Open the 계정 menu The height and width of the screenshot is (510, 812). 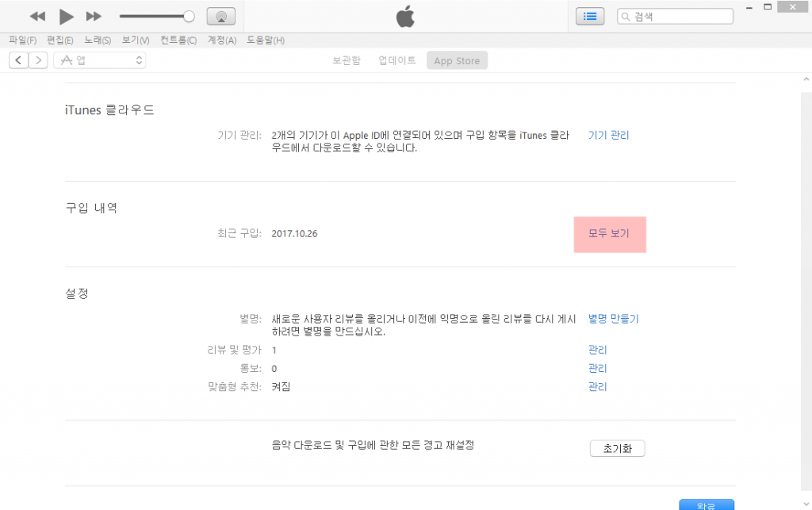pos(221,40)
